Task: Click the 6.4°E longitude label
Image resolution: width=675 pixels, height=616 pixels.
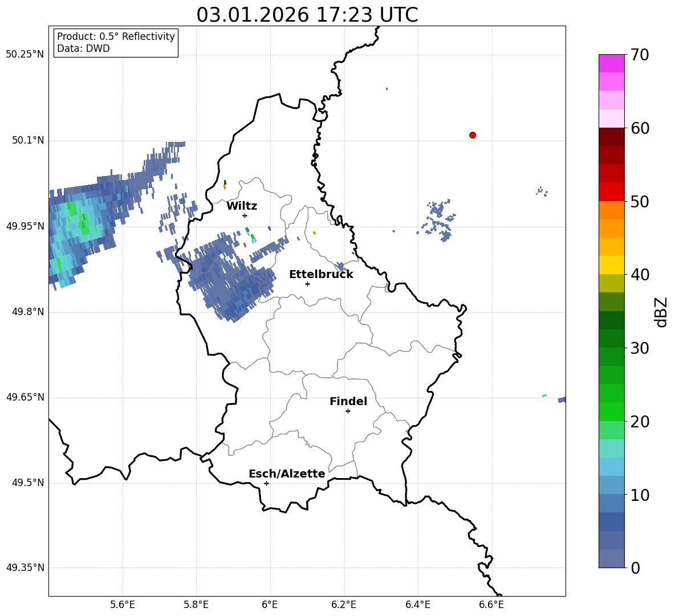Action: pyautogui.click(x=417, y=605)
